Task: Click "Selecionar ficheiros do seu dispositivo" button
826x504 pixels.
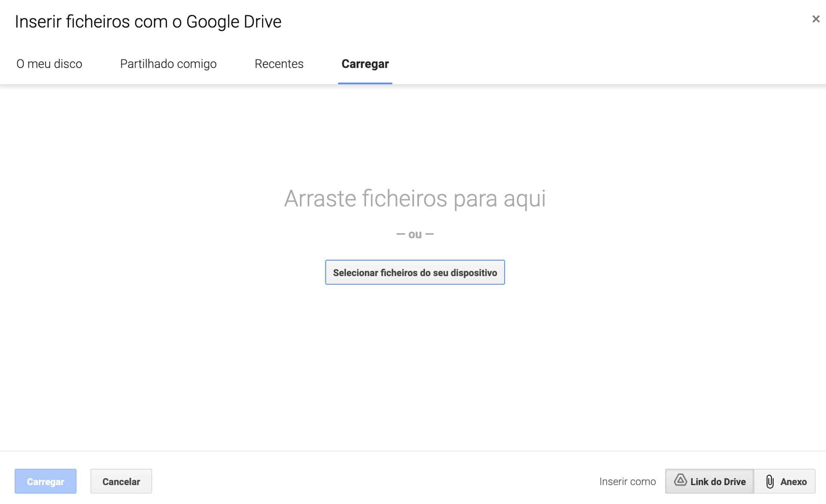Action: (x=415, y=272)
